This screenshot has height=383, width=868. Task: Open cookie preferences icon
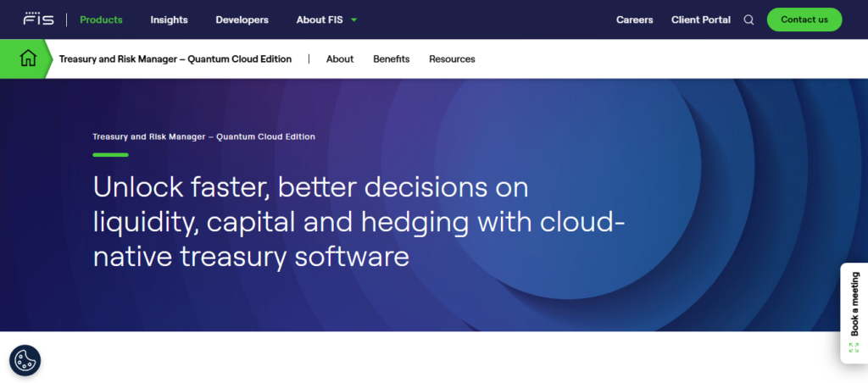25,360
